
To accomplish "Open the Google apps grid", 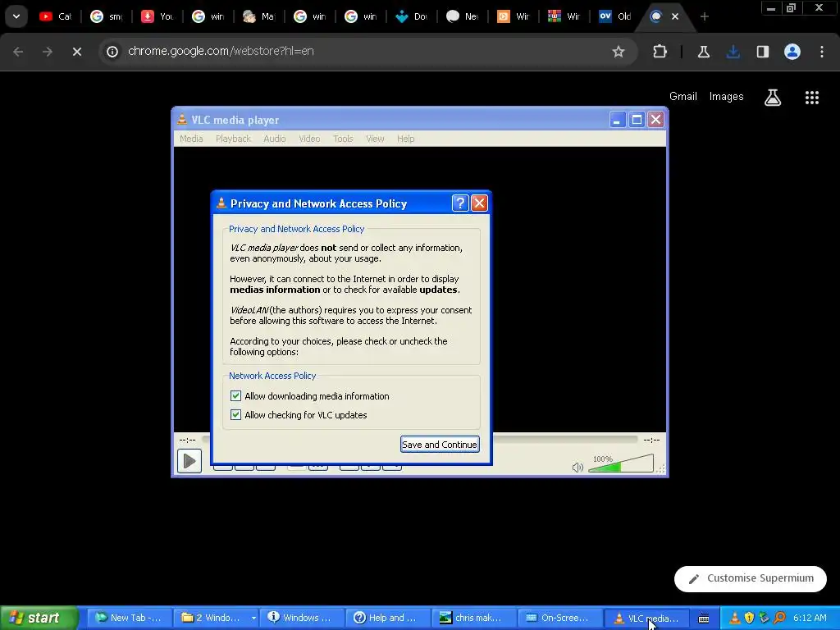I will (x=811, y=97).
